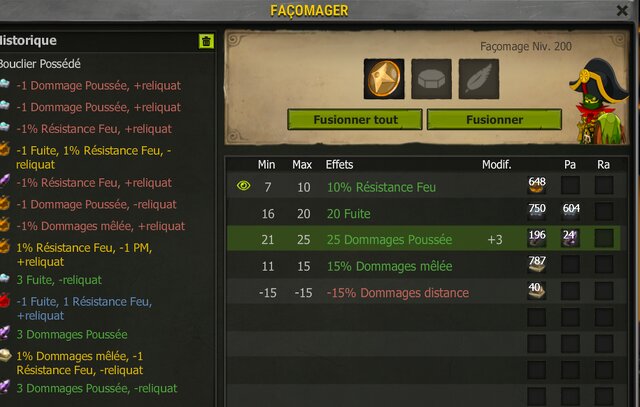
Task: Close the Façomager window
Action: tap(622, 10)
